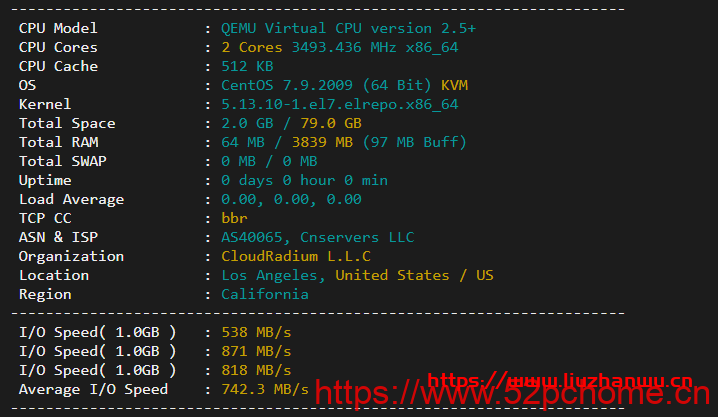The image size is (718, 417).
Task: Click the Load Average numbers
Action: click(x=291, y=200)
